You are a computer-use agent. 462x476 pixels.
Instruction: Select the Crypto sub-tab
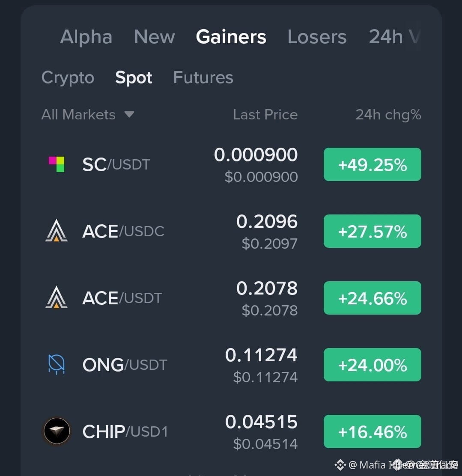68,78
